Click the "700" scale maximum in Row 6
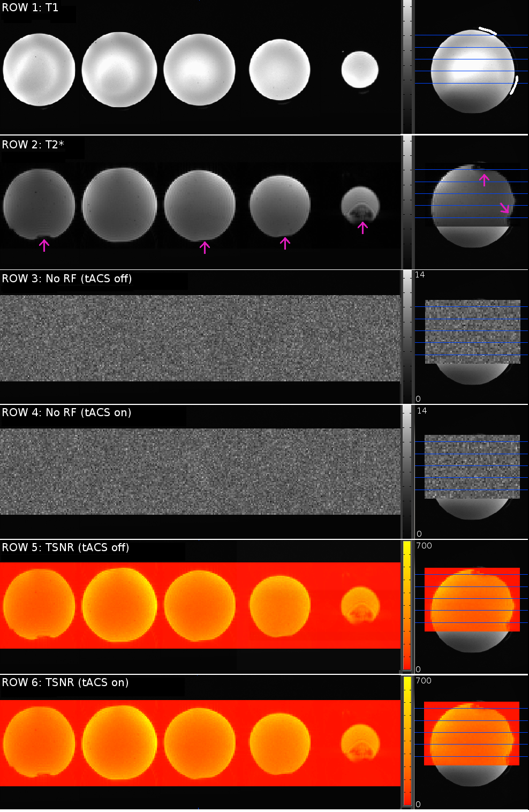This screenshot has height=812, width=529. pyautogui.click(x=424, y=681)
